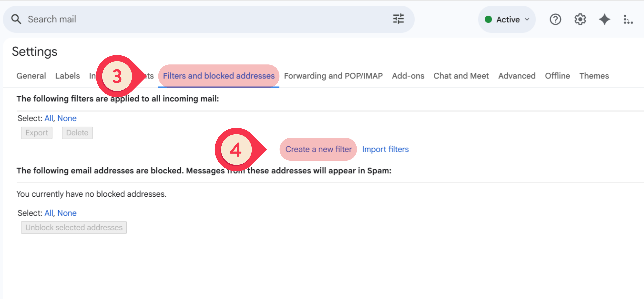Open the Themes tab
Image resolution: width=644 pixels, height=299 pixels.
click(x=594, y=76)
